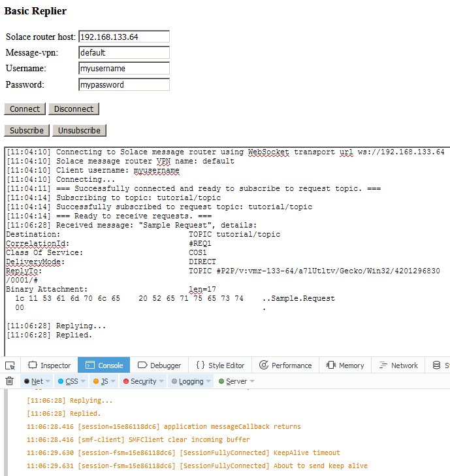Clear the console with the trash icon

10,381
